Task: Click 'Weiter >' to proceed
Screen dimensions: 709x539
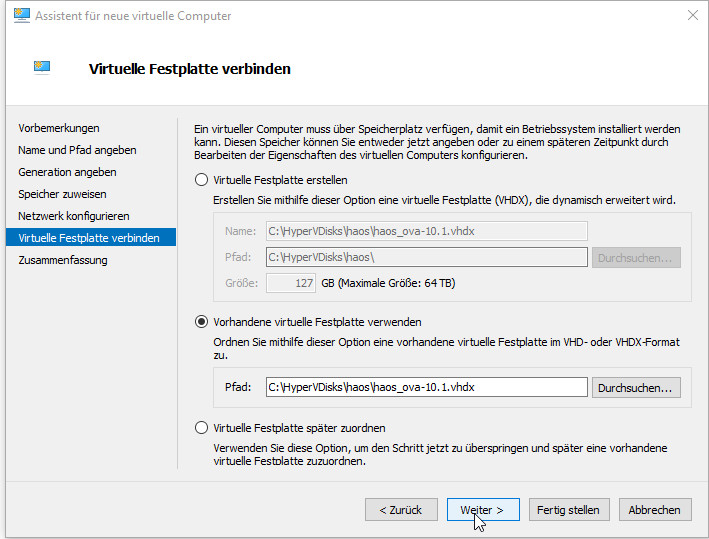Action: (482, 510)
